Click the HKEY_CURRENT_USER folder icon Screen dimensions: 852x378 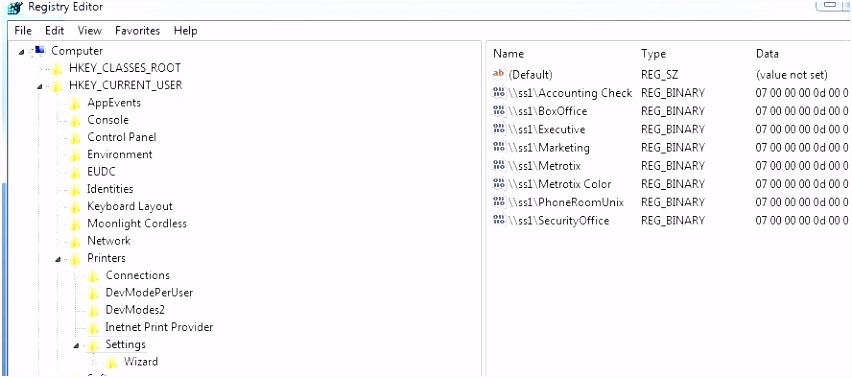coord(57,86)
